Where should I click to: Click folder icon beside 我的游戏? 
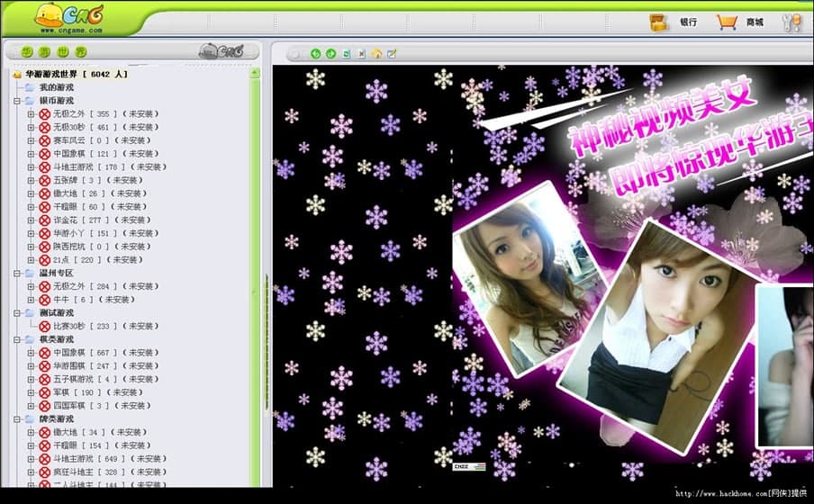30,87
